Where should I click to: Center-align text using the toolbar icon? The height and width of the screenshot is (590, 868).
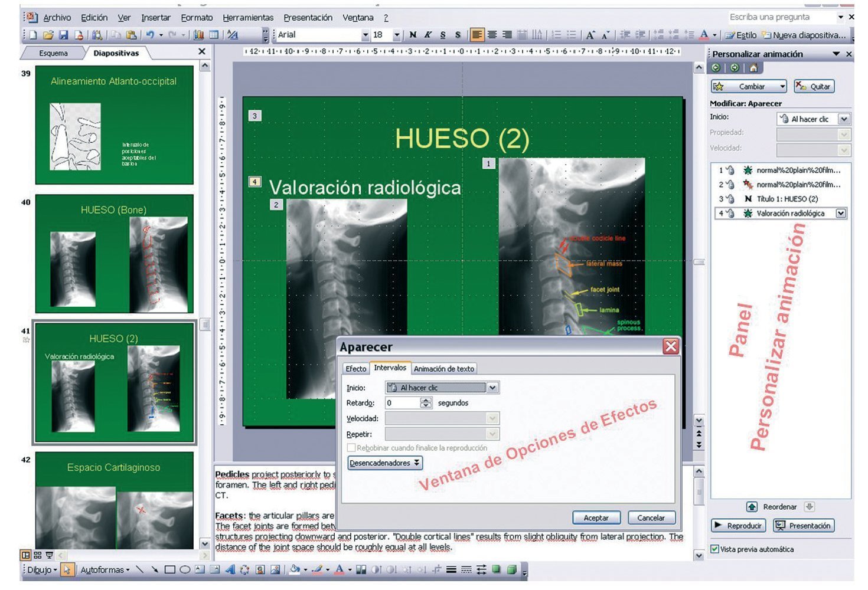[492, 35]
